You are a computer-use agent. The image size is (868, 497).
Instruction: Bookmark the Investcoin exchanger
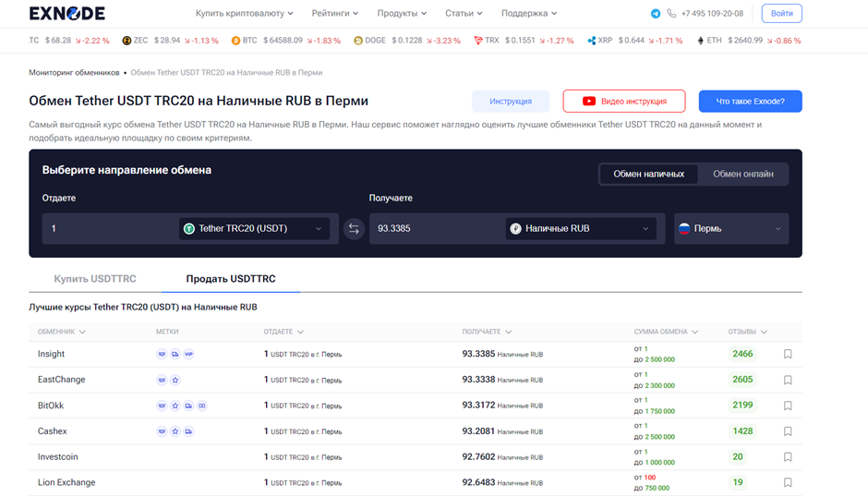coord(788,457)
